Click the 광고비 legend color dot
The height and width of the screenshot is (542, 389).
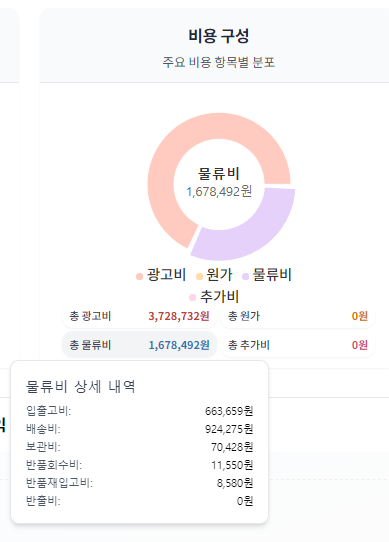(139, 276)
